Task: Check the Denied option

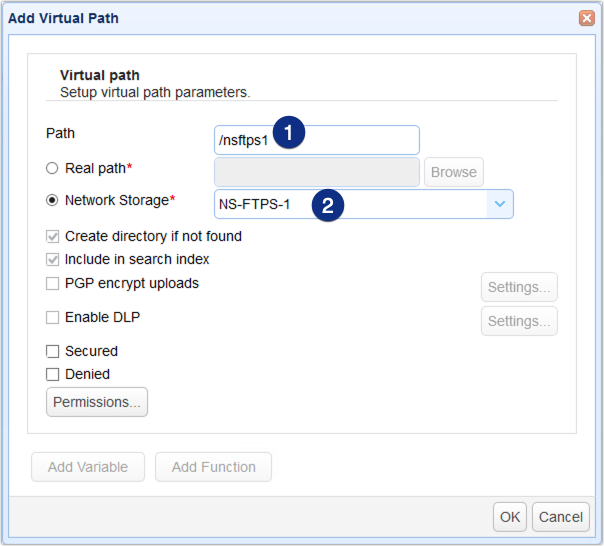Action: click(x=53, y=374)
